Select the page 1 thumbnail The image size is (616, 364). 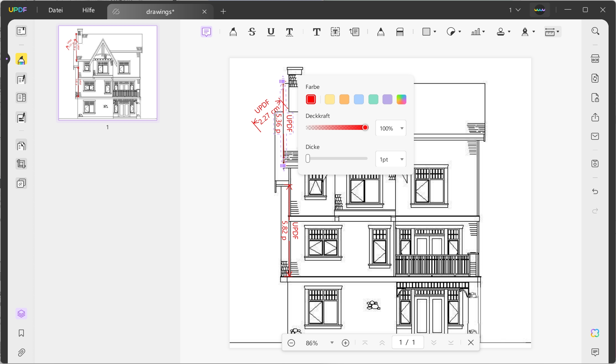(108, 73)
